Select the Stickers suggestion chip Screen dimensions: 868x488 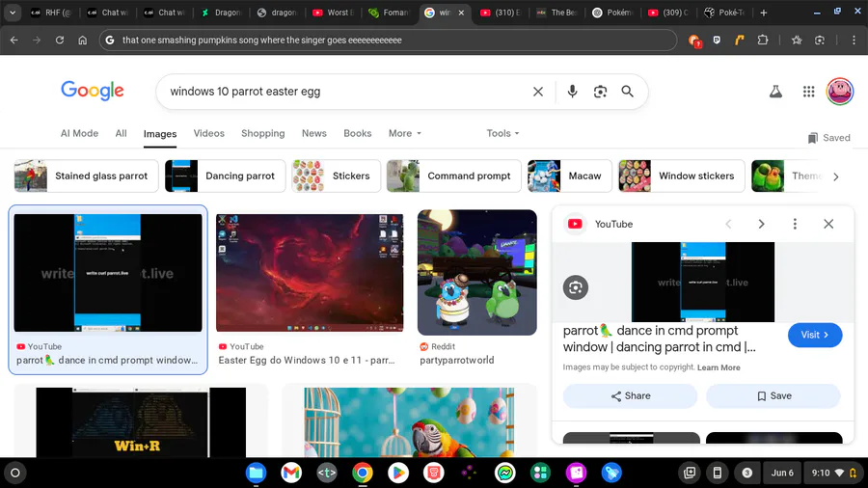click(336, 176)
